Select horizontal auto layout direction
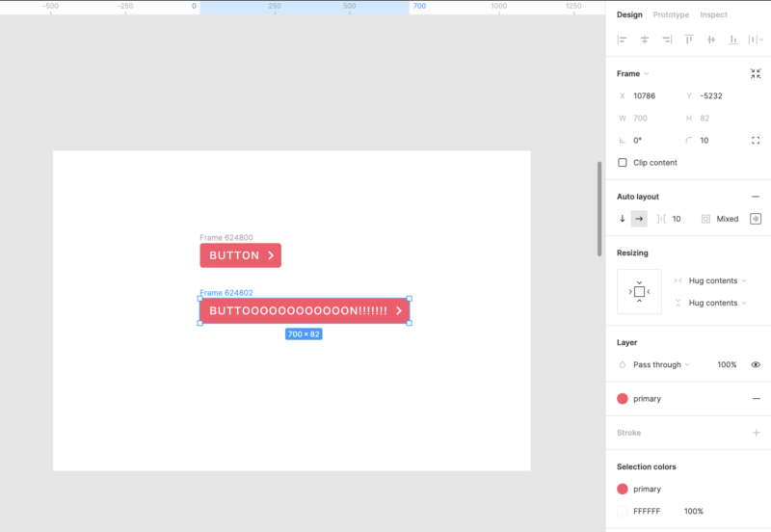The width and height of the screenshot is (771, 532). pos(639,219)
